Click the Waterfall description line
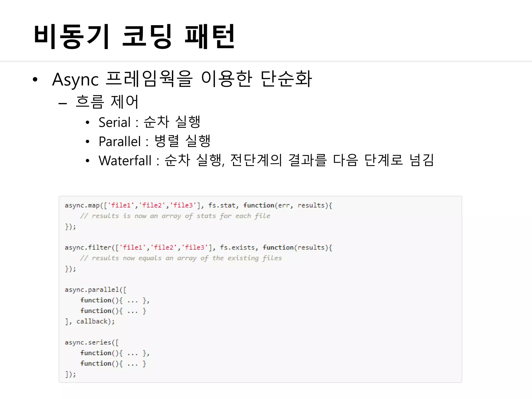This screenshot has height=399, width=532. 266,160
